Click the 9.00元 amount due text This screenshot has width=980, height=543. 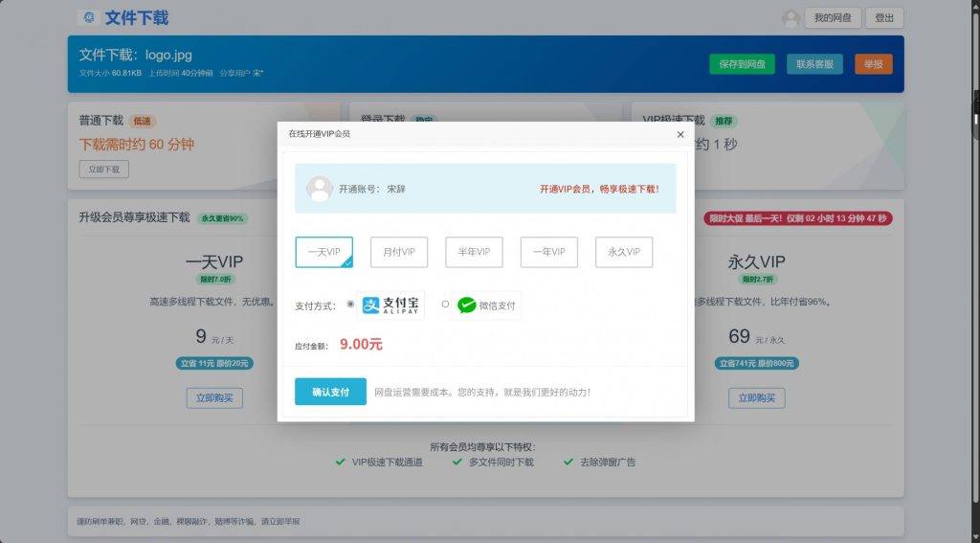click(x=361, y=344)
